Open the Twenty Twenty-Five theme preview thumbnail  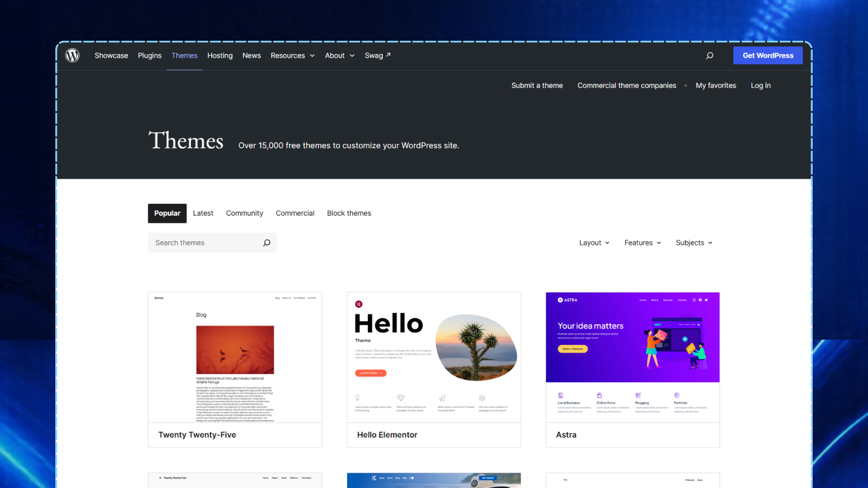click(235, 357)
